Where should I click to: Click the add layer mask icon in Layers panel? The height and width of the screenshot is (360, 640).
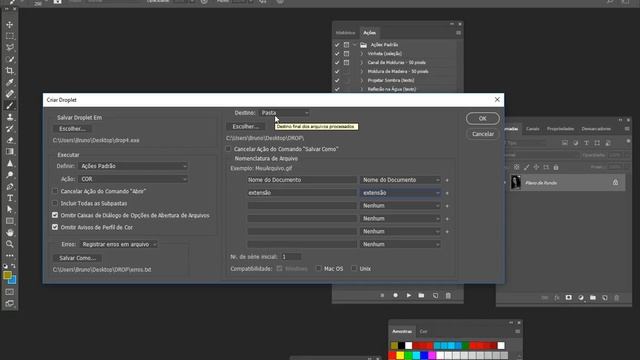[569, 298]
